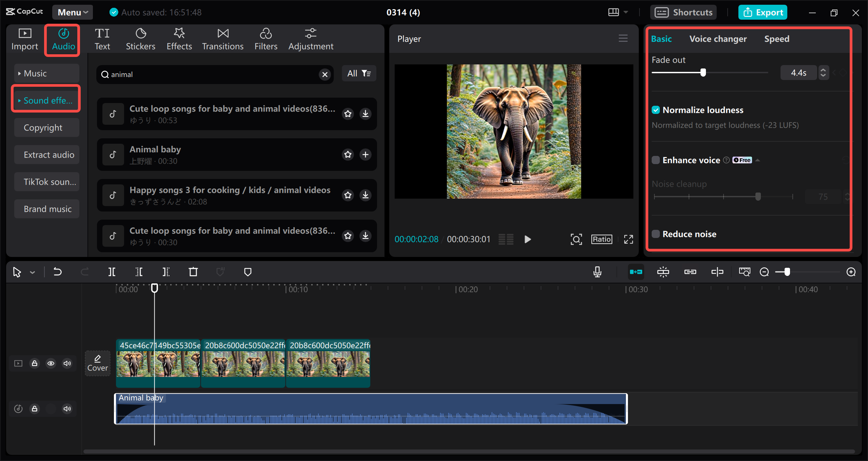Enable the Reduce noise checkbox
Viewport: 868px width, 461px height.
[656, 234]
